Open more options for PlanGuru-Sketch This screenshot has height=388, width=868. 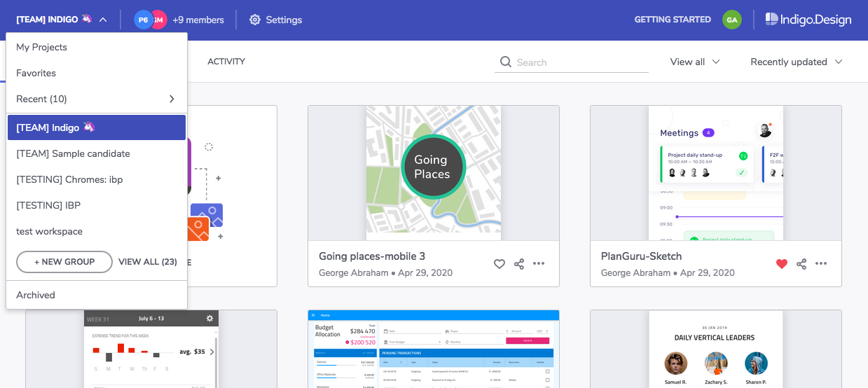tap(821, 264)
